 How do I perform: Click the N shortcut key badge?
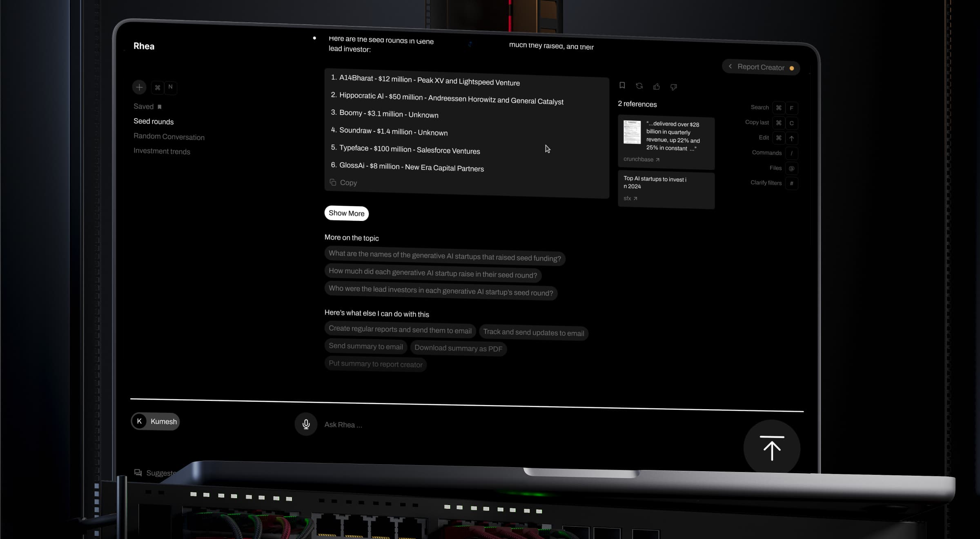coord(171,87)
